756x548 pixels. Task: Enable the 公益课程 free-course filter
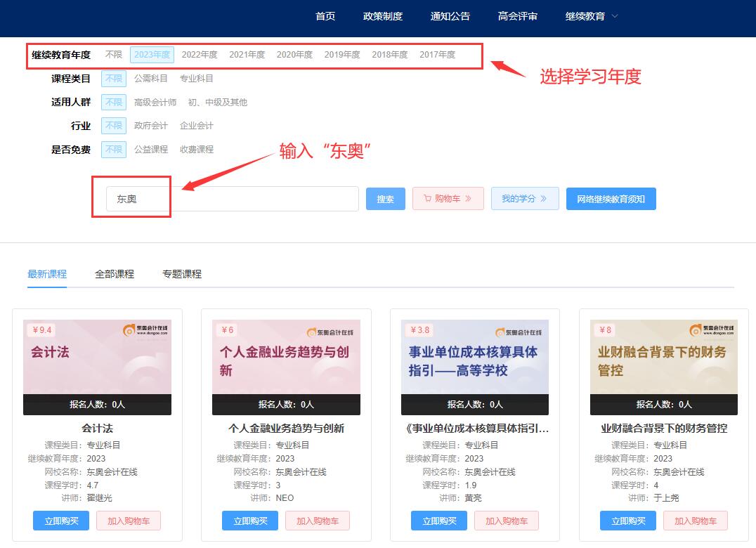coord(152,150)
